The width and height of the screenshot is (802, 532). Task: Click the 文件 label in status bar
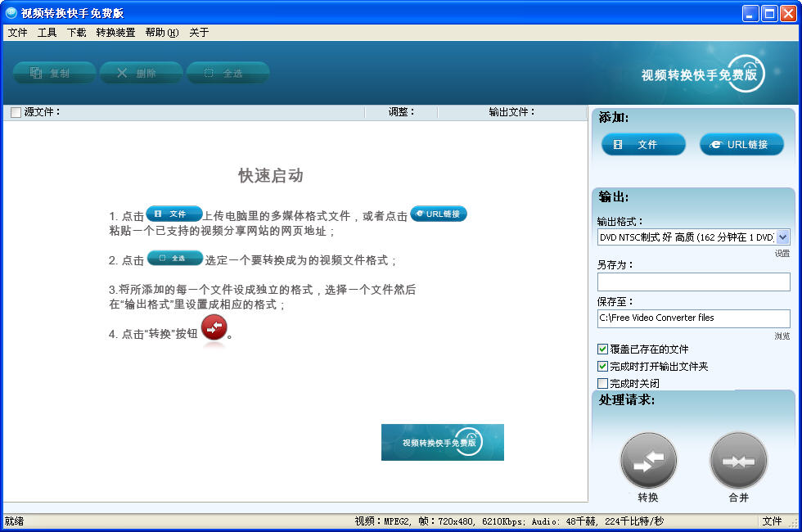pyautogui.click(x=772, y=521)
